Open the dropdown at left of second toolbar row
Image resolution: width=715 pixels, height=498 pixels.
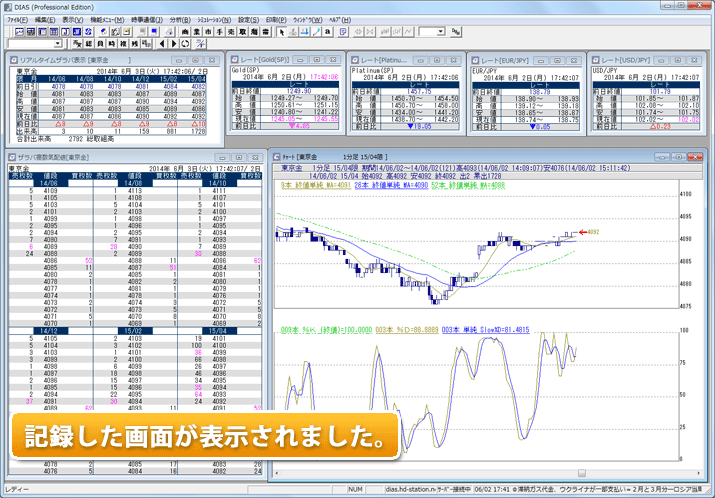click(x=59, y=44)
